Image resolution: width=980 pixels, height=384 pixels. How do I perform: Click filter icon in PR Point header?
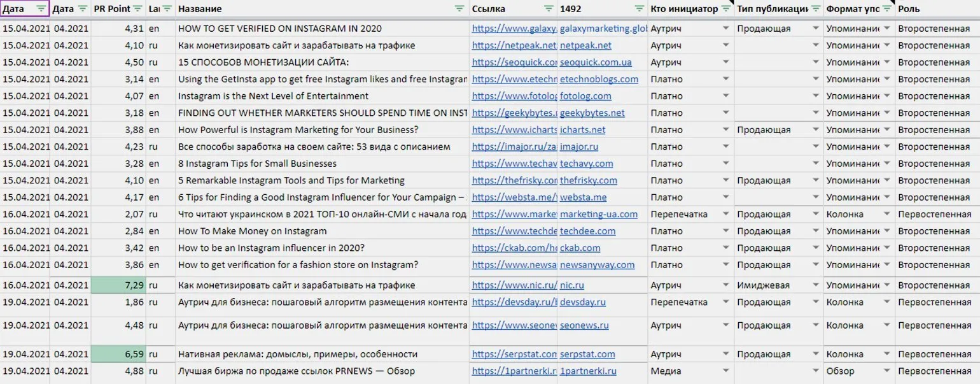(137, 9)
